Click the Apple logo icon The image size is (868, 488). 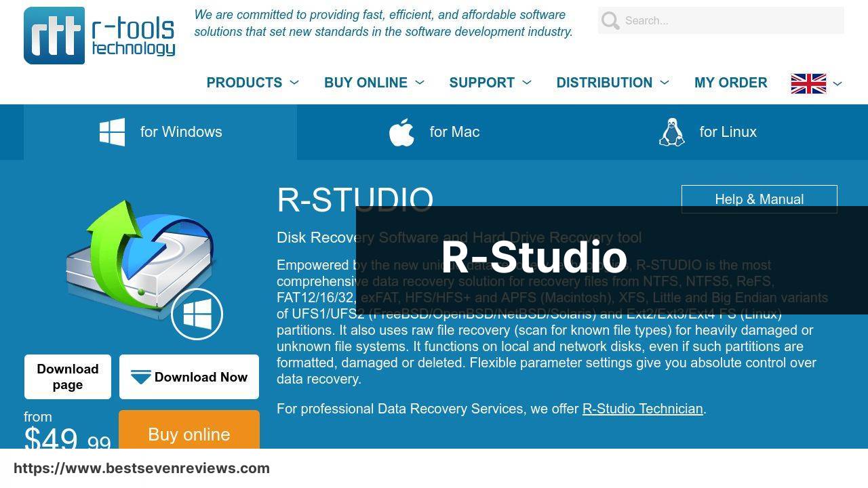pos(401,132)
